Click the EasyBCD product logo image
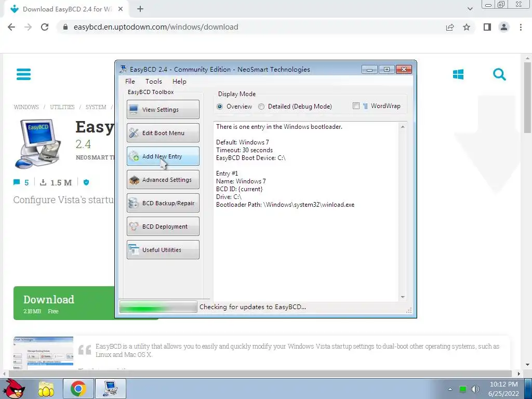Viewport: 532px width, 399px height. (38, 143)
